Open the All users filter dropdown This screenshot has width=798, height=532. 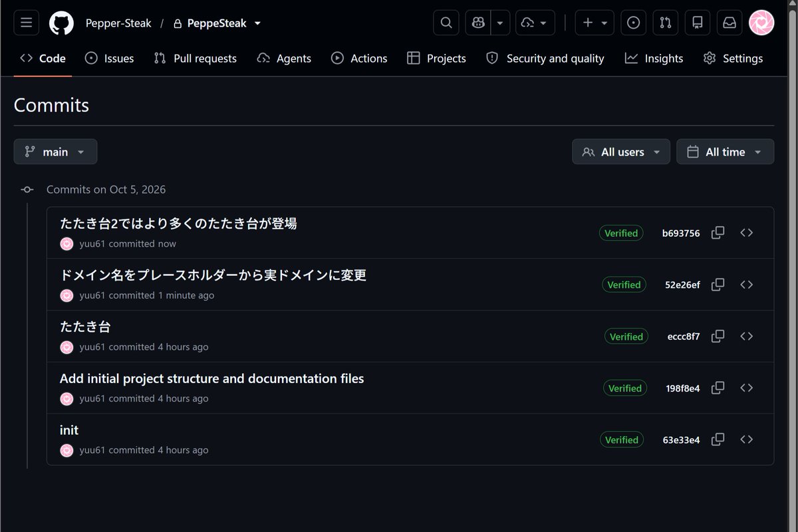(621, 152)
